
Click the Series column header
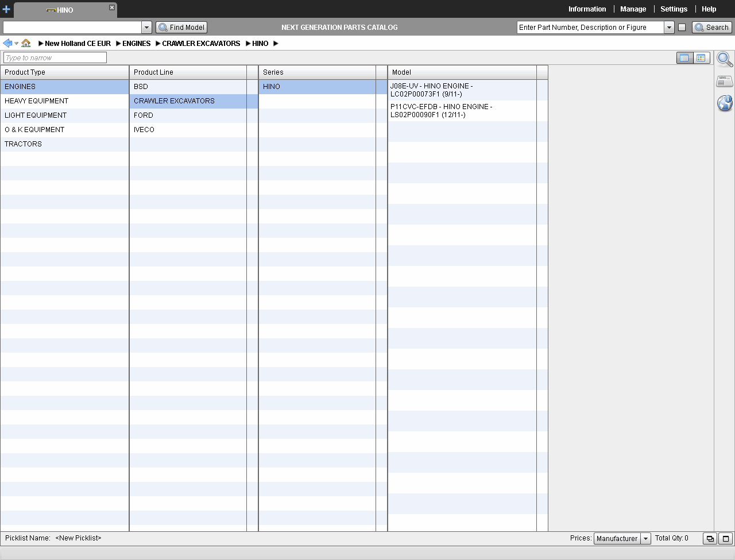point(318,72)
